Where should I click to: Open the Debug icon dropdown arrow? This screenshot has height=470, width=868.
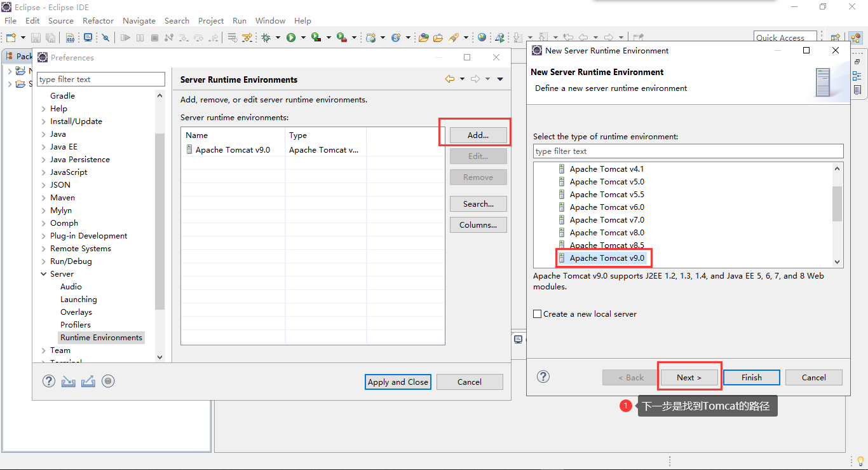click(278, 38)
